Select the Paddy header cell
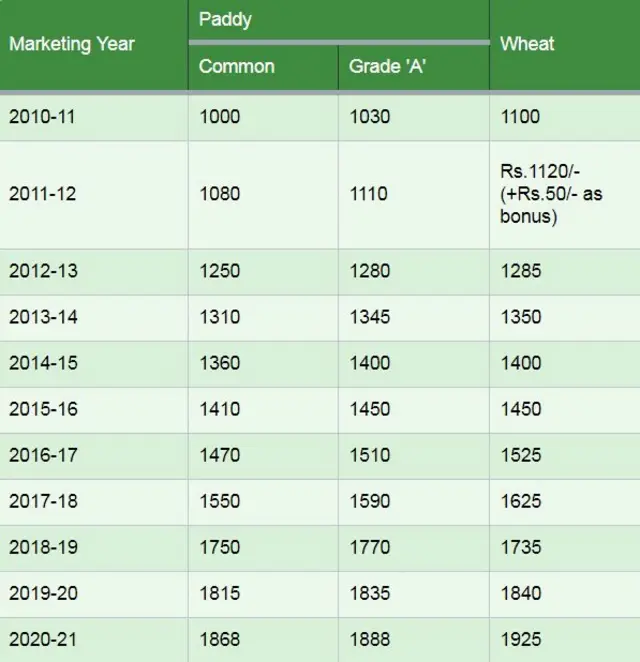 [224, 20]
